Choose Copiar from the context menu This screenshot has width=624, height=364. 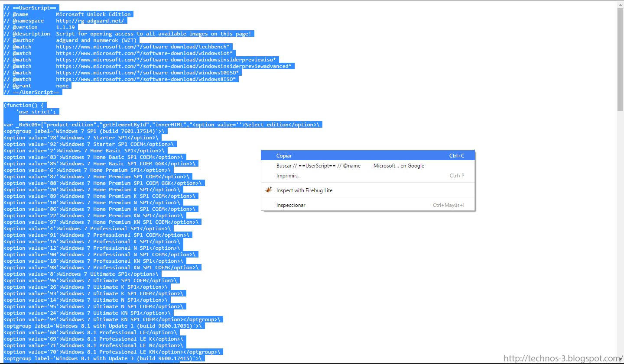[368, 156]
